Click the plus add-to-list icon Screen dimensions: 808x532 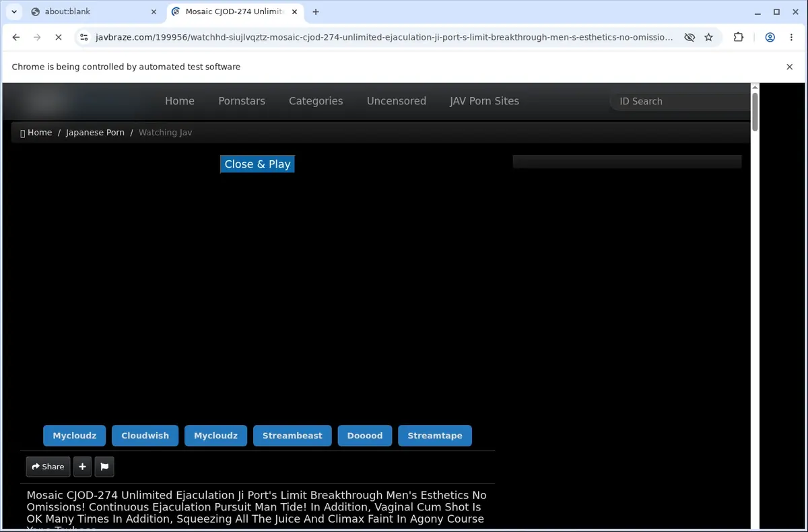click(82, 467)
